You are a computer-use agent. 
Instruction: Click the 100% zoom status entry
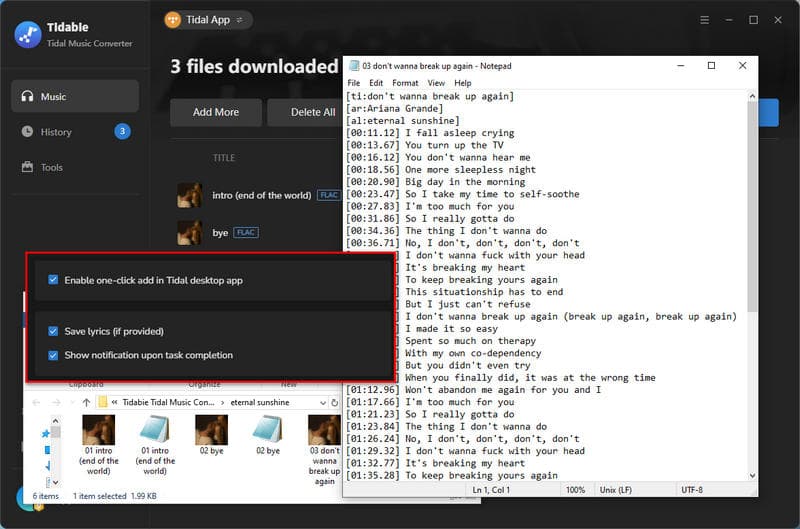(575, 490)
